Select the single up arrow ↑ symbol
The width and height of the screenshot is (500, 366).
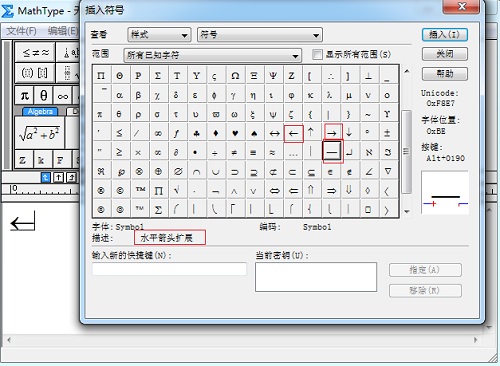point(311,133)
